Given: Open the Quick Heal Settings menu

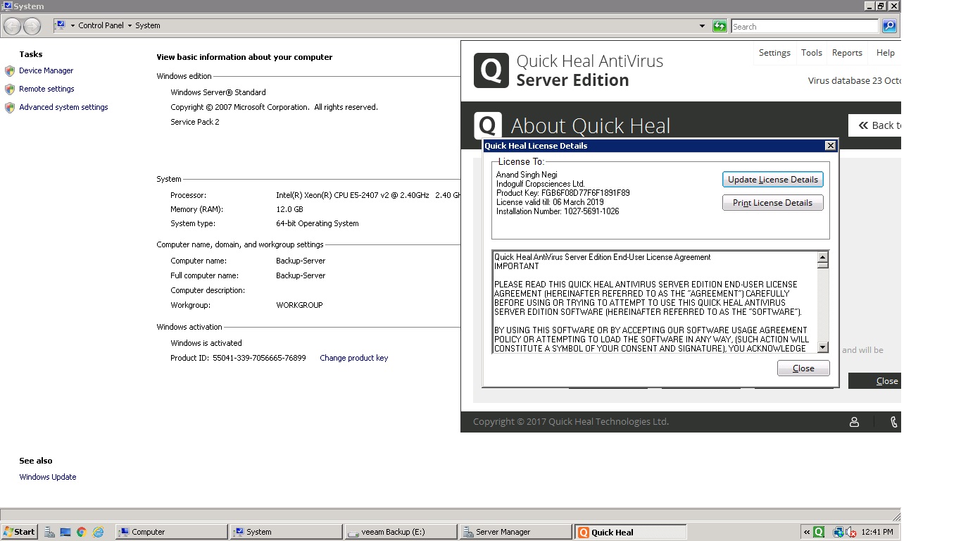Looking at the screenshot, I should pos(774,53).
